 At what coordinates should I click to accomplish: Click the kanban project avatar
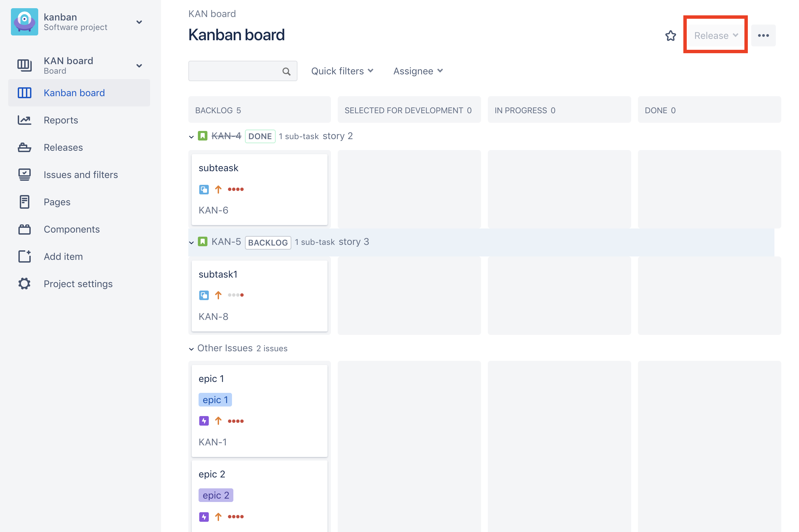tap(25, 22)
